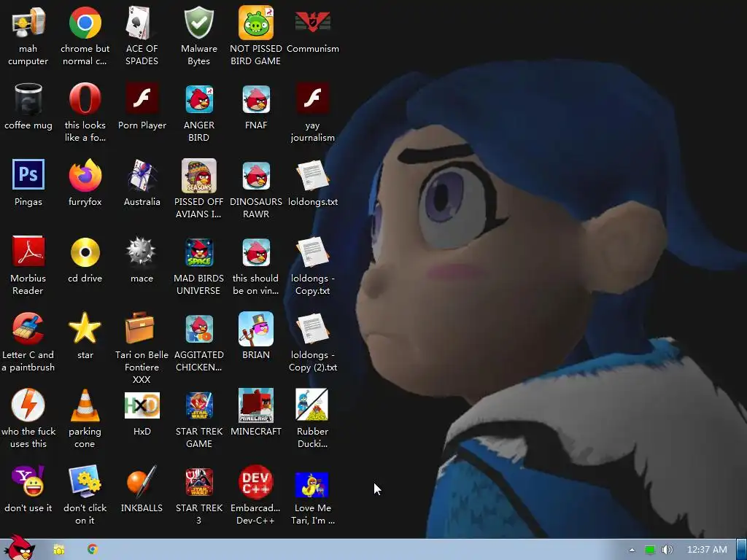Viewport: 747px width, 560px height.
Task: Select the FNAF red bird icon
Action: [256, 99]
